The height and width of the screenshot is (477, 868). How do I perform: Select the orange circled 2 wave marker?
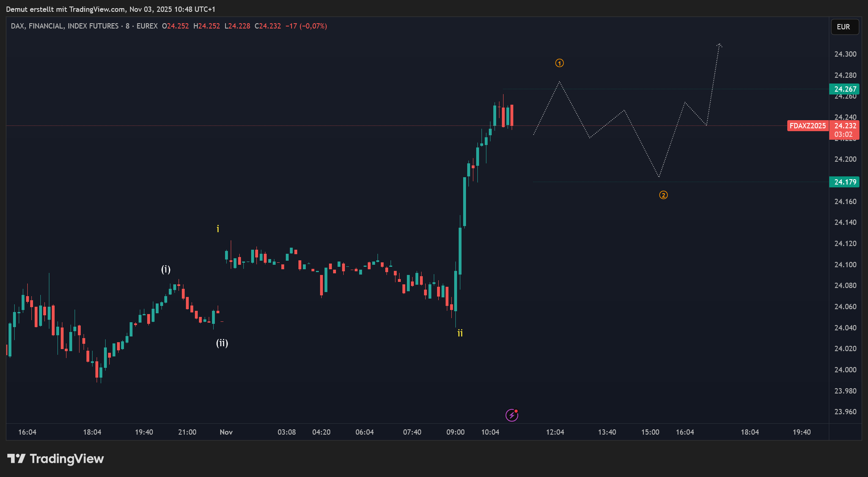tap(663, 195)
